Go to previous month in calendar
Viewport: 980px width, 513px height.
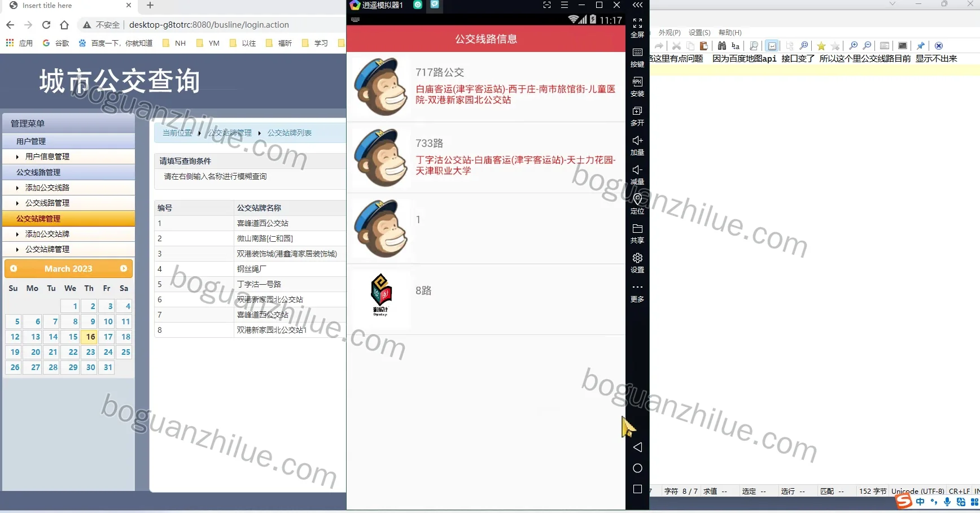(14, 269)
